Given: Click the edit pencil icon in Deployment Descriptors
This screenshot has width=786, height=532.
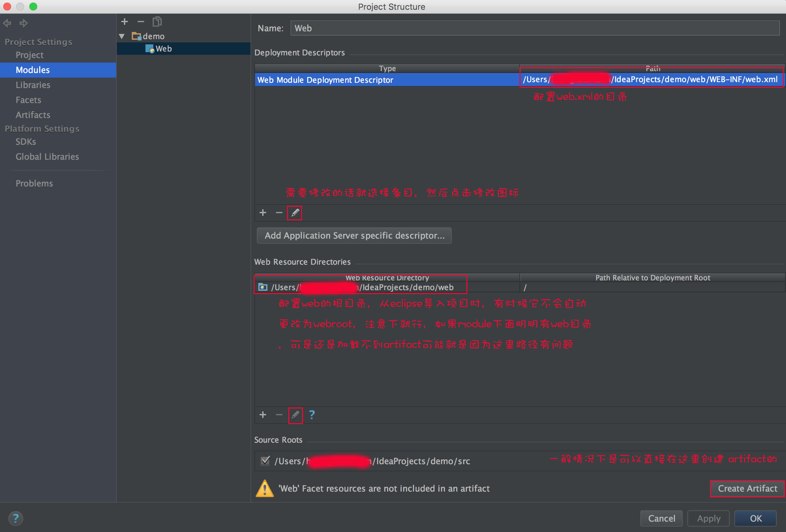Looking at the screenshot, I should 295,213.
